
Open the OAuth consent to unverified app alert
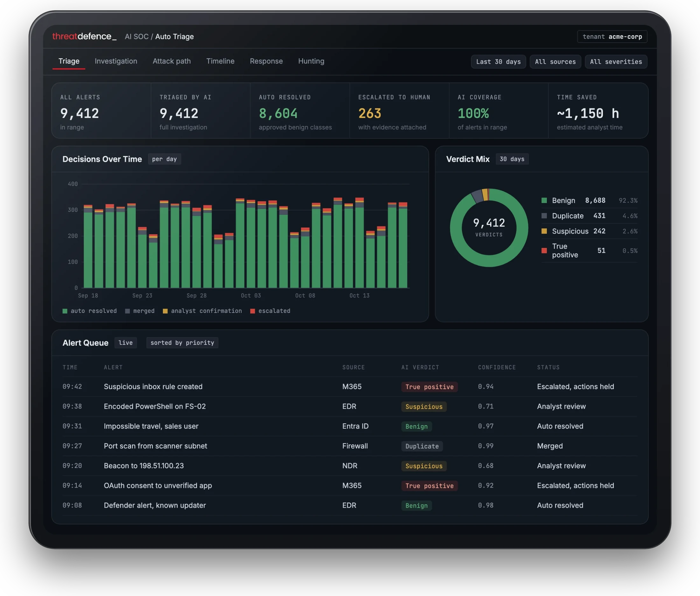click(x=350, y=486)
